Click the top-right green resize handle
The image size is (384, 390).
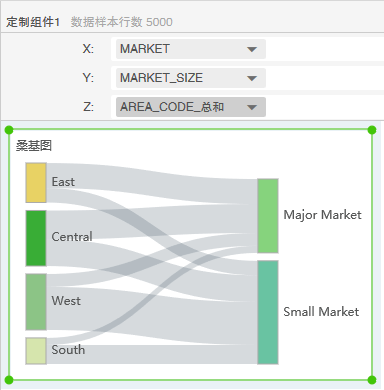(372, 130)
